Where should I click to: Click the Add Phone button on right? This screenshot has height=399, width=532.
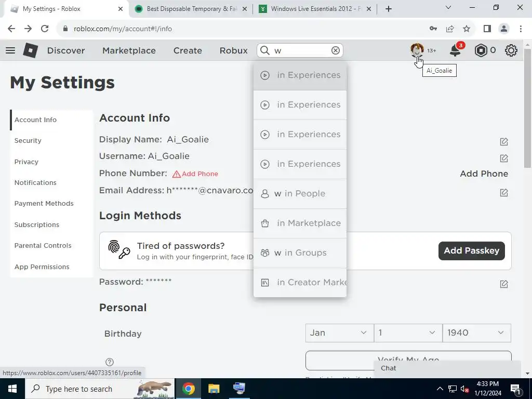coord(484,174)
